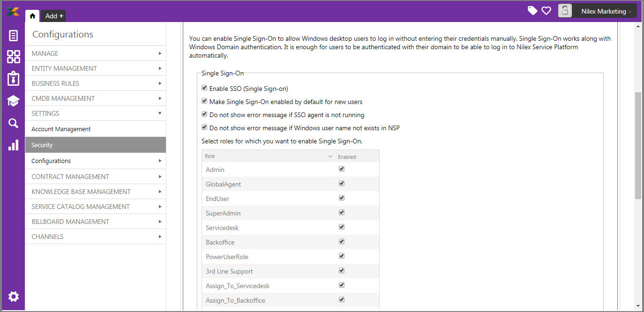
Task: Uncheck Enabled for PowerUserRole role
Action: [342, 256]
